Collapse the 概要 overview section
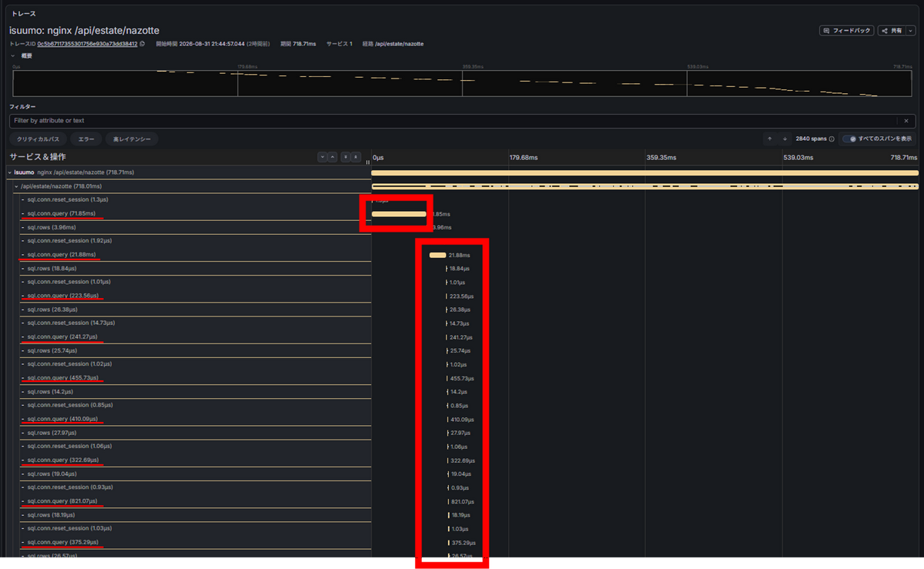Viewport: 924px width, 569px height. point(12,55)
